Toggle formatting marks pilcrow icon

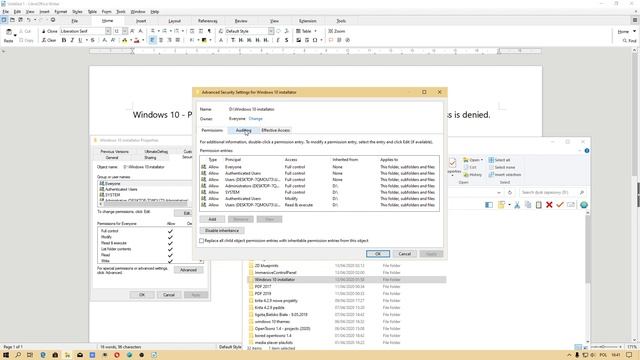pyautogui.click(x=209, y=31)
